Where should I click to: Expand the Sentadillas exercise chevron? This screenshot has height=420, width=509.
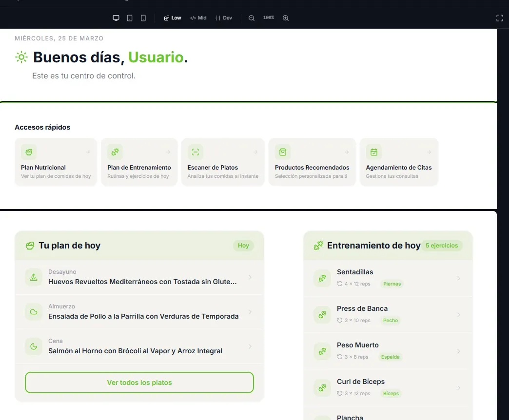coord(458,278)
